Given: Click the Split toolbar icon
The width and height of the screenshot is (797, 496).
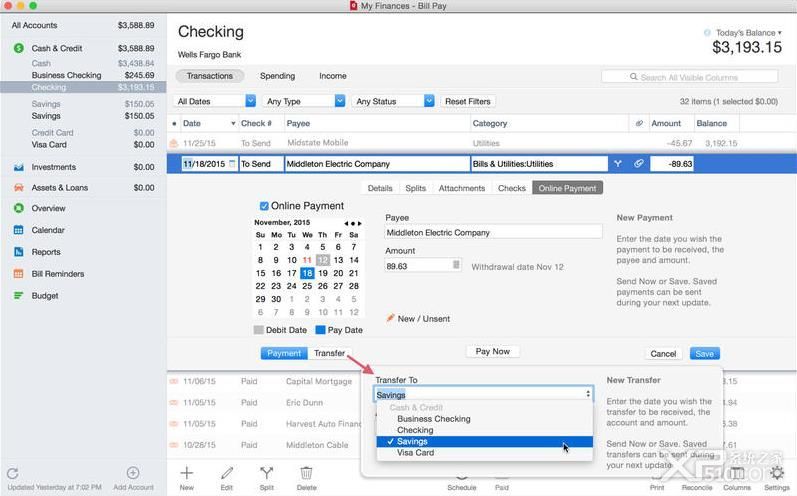Looking at the screenshot, I should (x=266, y=473).
